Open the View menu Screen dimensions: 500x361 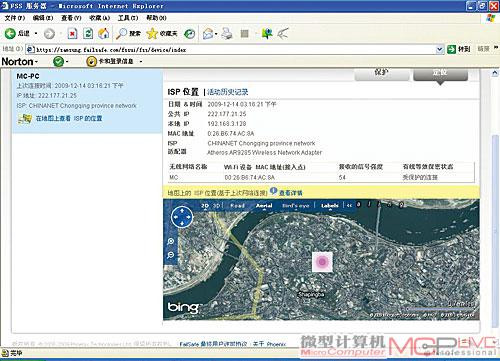(x=71, y=18)
